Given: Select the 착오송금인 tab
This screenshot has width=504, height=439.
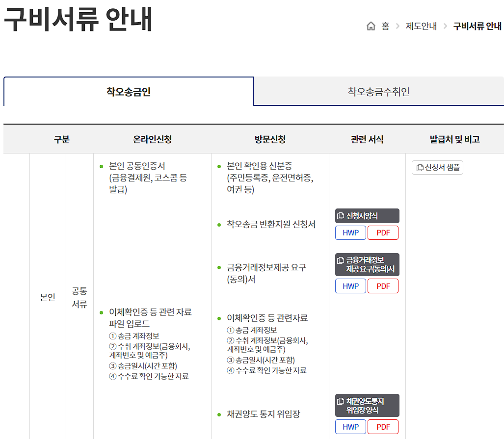Looking at the screenshot, I should click(128, 92).
